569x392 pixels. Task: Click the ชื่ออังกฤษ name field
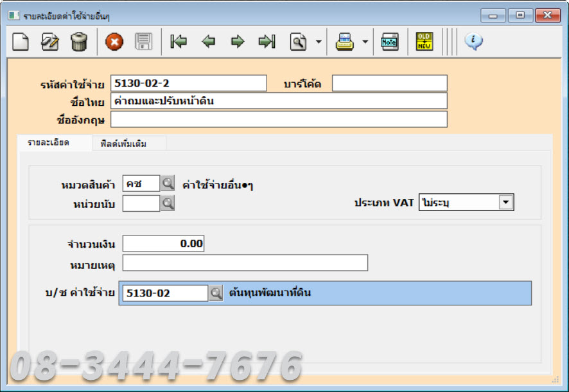click(279, 119)
